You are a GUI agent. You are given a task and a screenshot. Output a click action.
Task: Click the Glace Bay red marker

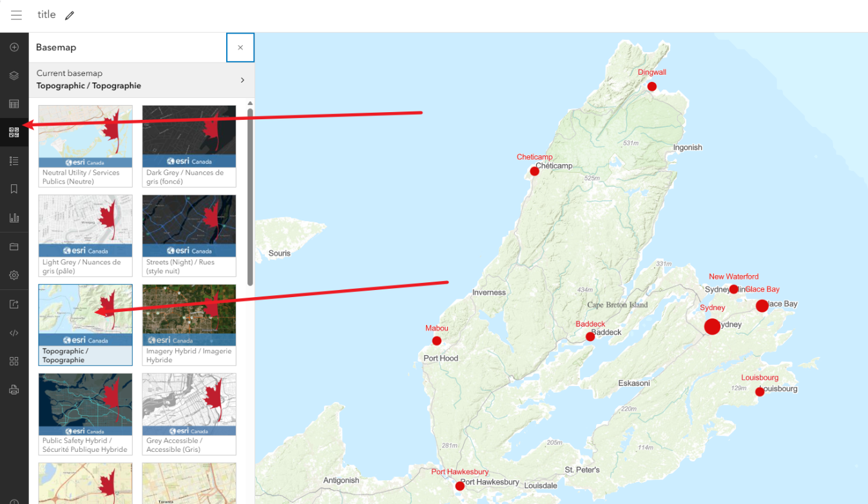(762, 305)
